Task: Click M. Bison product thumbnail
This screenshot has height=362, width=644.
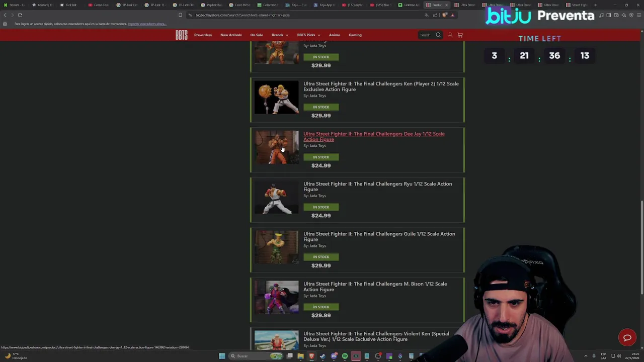Action: point(276,297)
